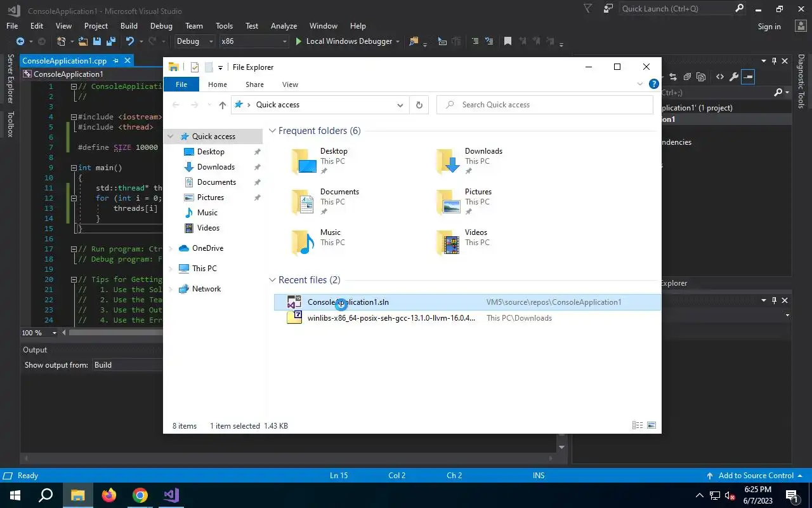Click View Code icon in Solution Explorer

pyautogui.click(x=720, y=77)
